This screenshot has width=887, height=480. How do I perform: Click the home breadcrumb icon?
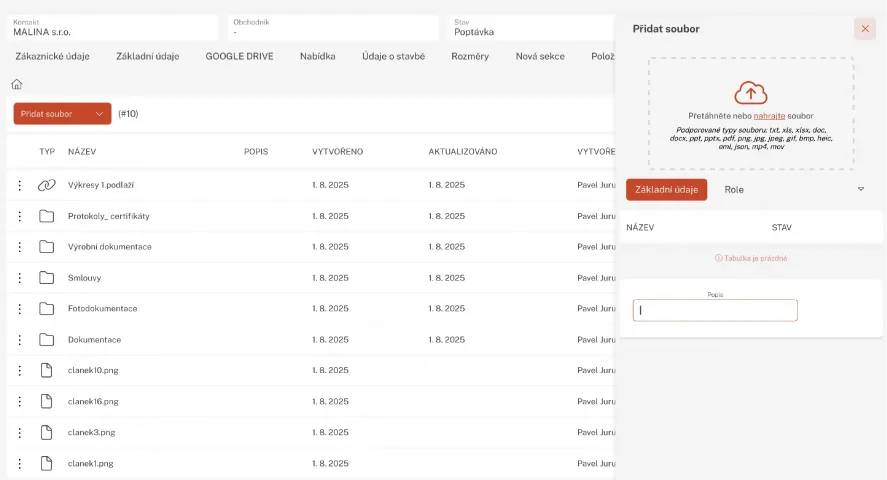tap(16, 85)
